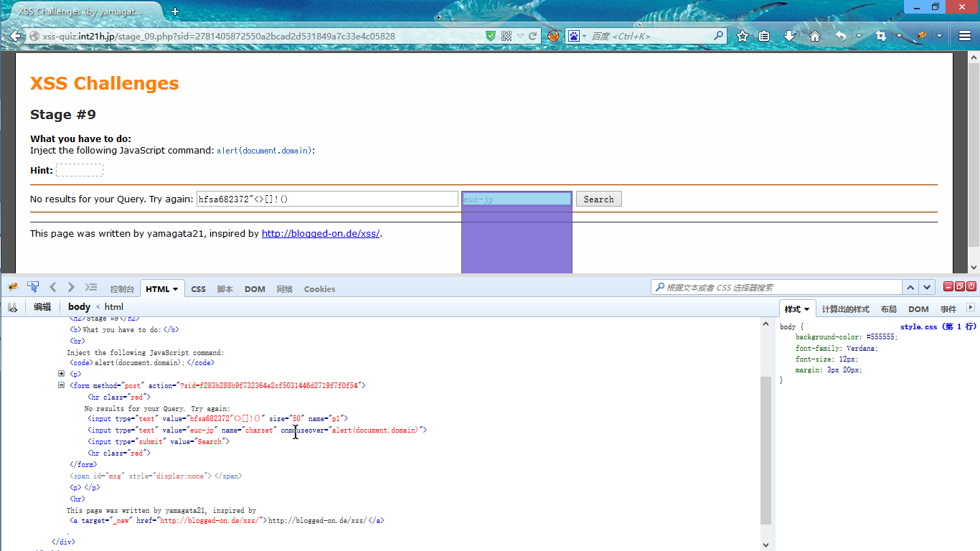Click the magnifier icon in Baidu search box
980x551 pixels.
[x=719, y=36]
